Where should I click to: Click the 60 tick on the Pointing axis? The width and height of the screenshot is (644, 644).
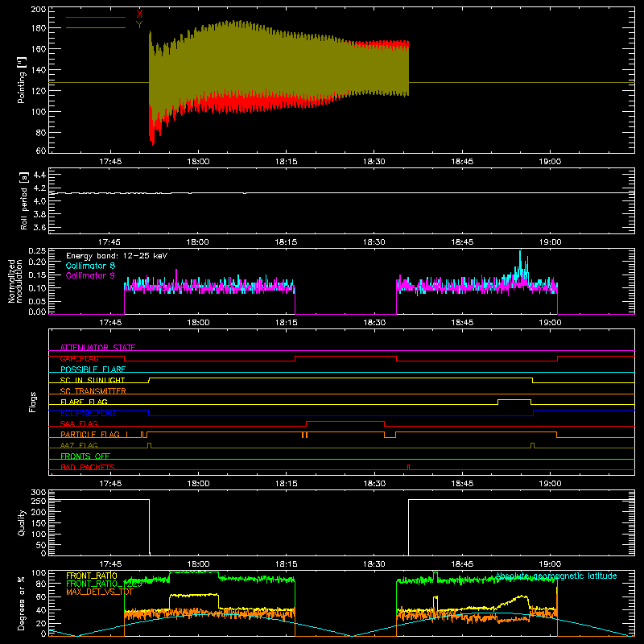(x=41, y=151)
